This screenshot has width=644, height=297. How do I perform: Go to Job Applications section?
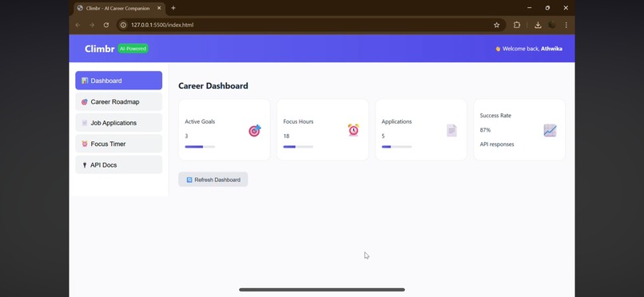[119, 123]
